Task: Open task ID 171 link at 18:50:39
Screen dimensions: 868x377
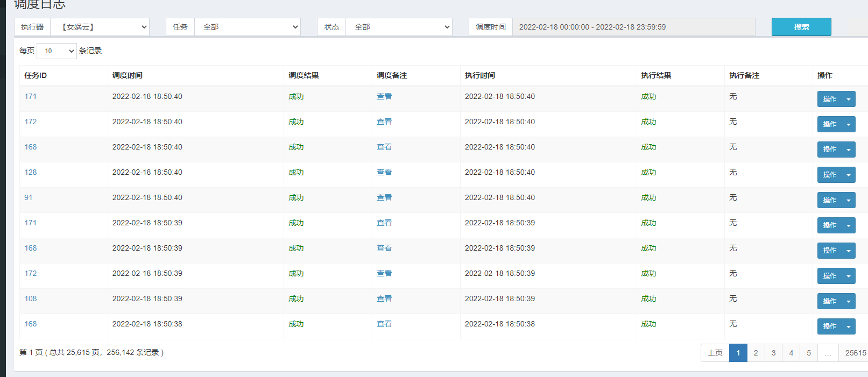Action: click(x=31, y=223)
